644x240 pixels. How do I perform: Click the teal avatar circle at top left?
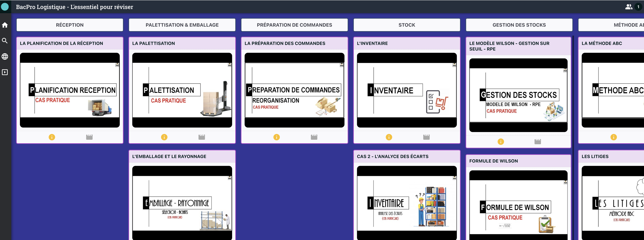point(5,7)
